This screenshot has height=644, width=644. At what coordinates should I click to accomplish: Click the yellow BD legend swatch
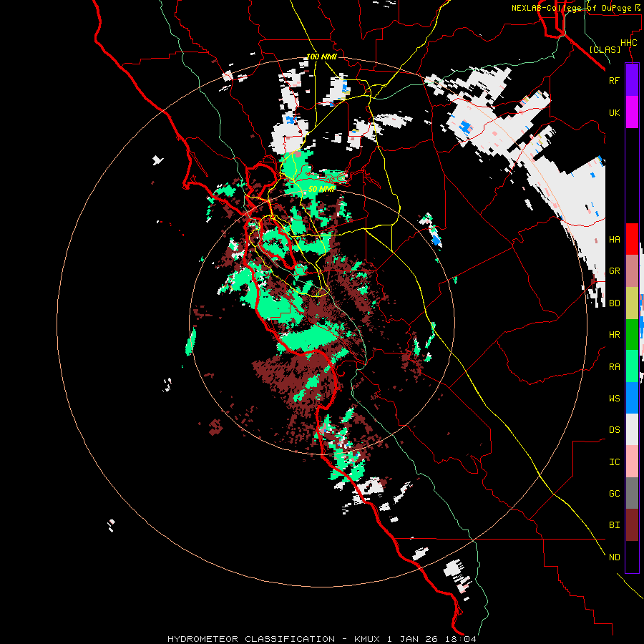tap(632, 303)
